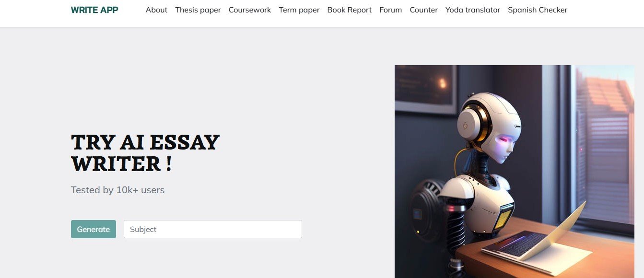Image resolution: width=644 pixels, height=278 pixels.
Task: Open the Spanish Checker tool
Action: coord(538,10)
